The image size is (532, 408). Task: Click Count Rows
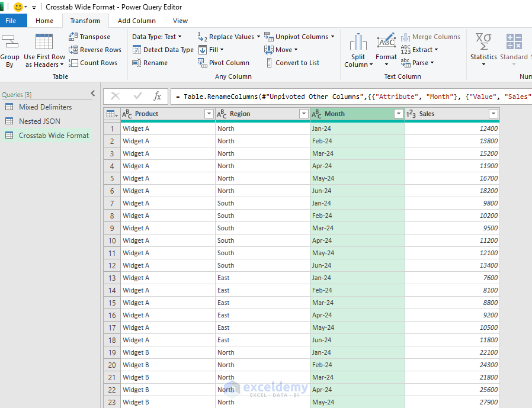point(92,63)
